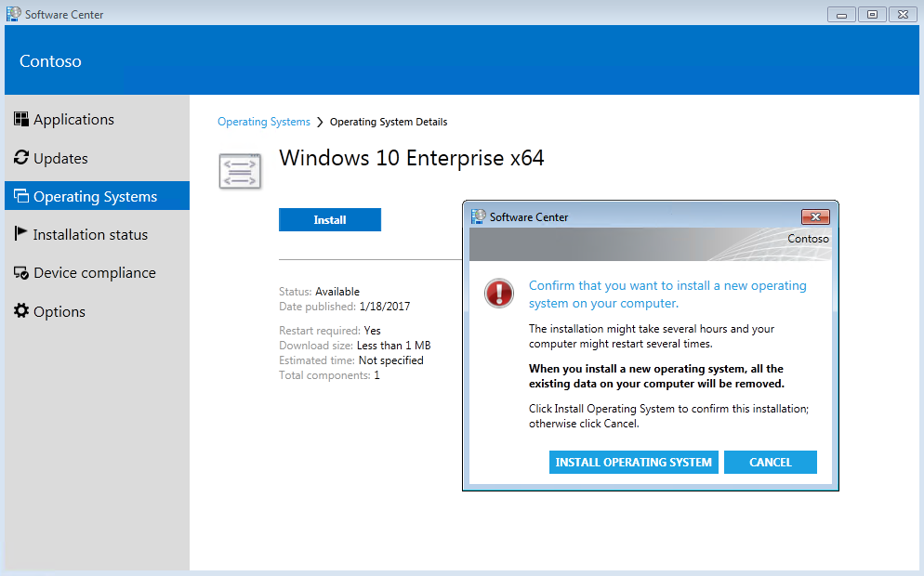The height and width of the screenshot is (576, 924).
Task: Click the Applications grid icon in the sidebar
Action: pyautogui.click(x=21, y=119)
